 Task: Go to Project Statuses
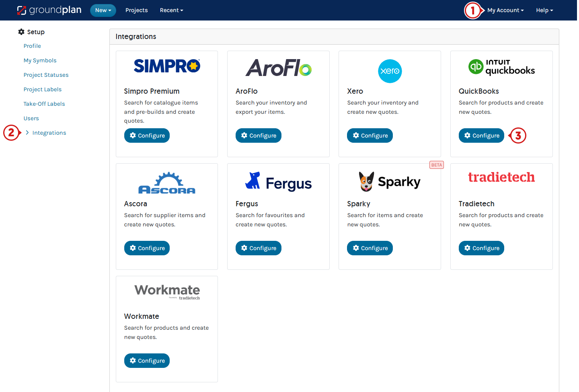pyautogui.click(x=46, y=75)
